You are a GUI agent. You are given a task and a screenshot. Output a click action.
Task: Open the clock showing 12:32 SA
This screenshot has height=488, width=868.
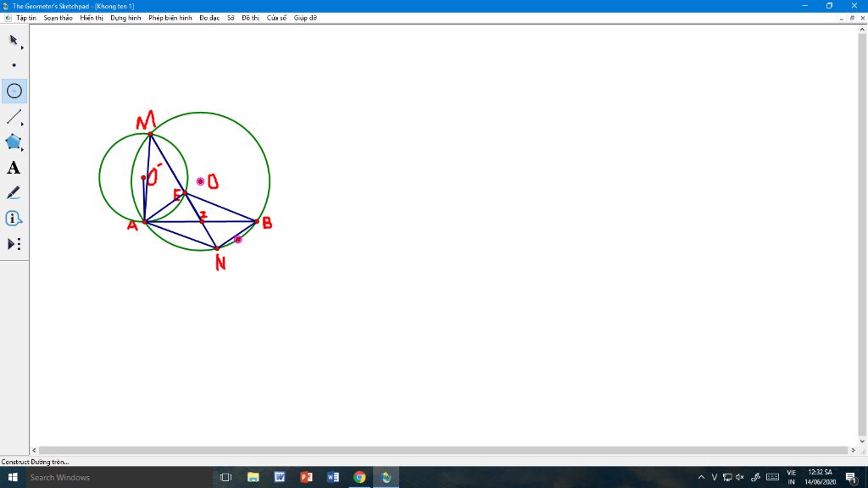point(821,477)
